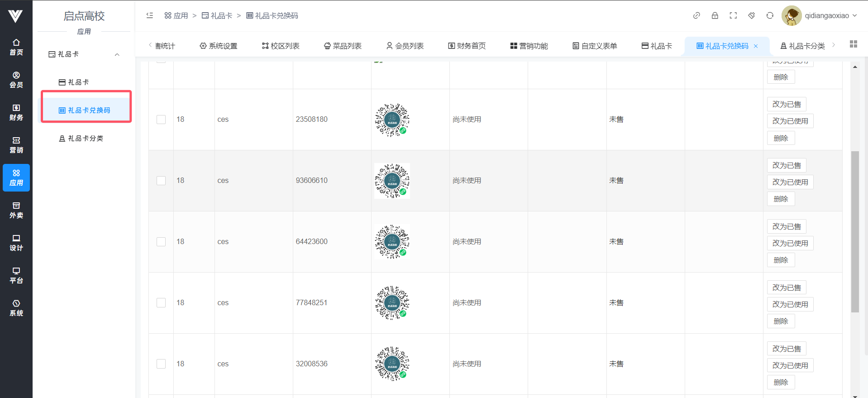Open the 会员 section in sidebar
The width and height of the screenshot is (868, 398).
coord(16,80)
